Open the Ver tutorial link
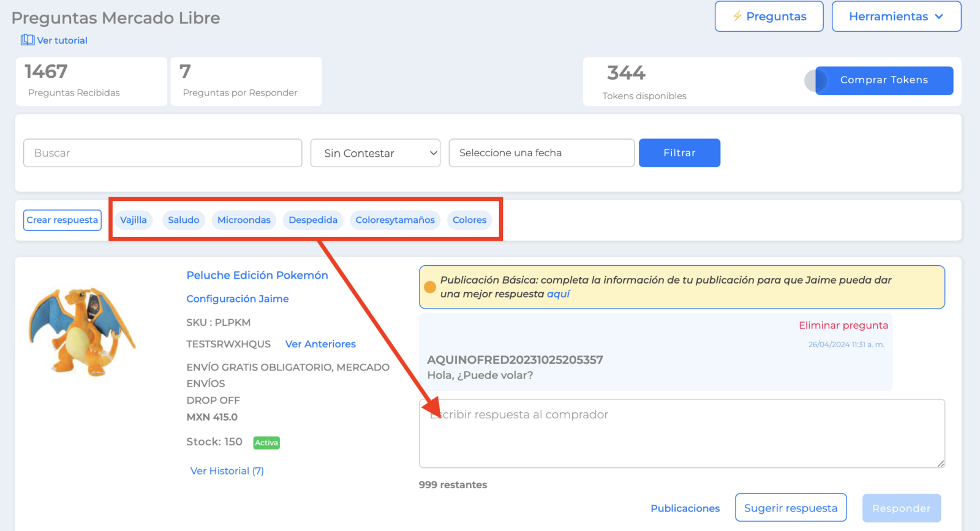 tap(62, 40)
